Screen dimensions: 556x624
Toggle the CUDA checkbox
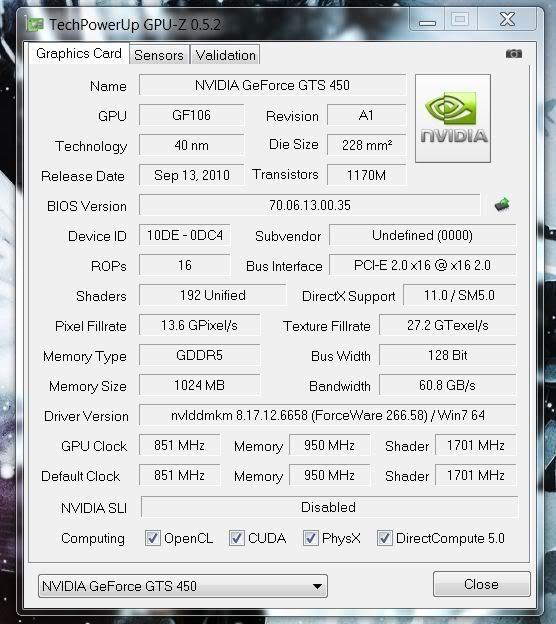[x=237, y=538]
